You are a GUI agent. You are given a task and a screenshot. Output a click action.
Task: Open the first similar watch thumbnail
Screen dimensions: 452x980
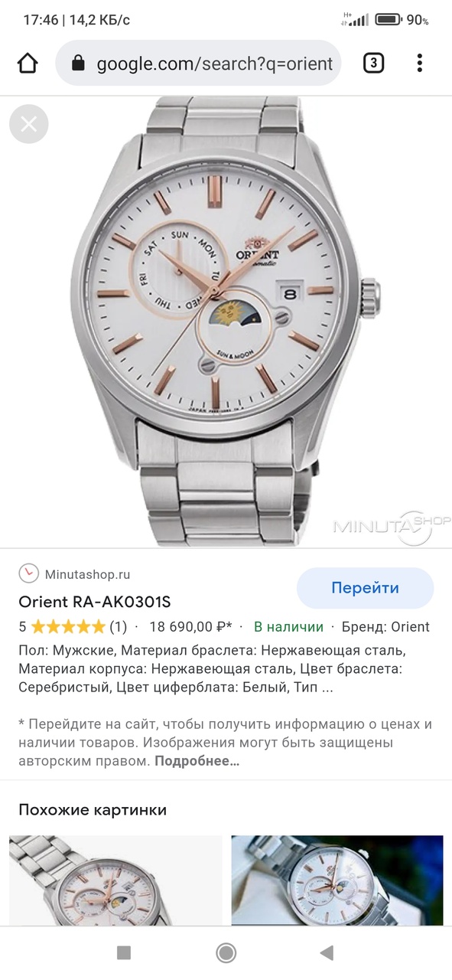115,880
